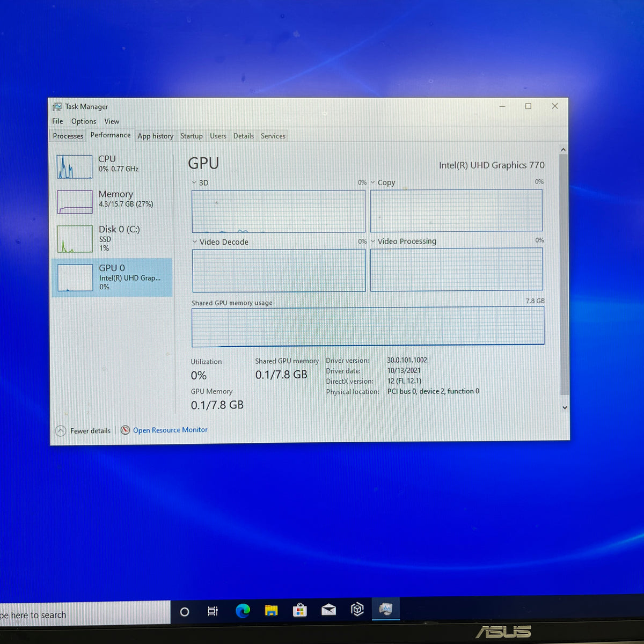Open File Explorer from taskbar
The width and height of the screenshot is (644, 644).
pyautogui.click(x=272, y=610)
